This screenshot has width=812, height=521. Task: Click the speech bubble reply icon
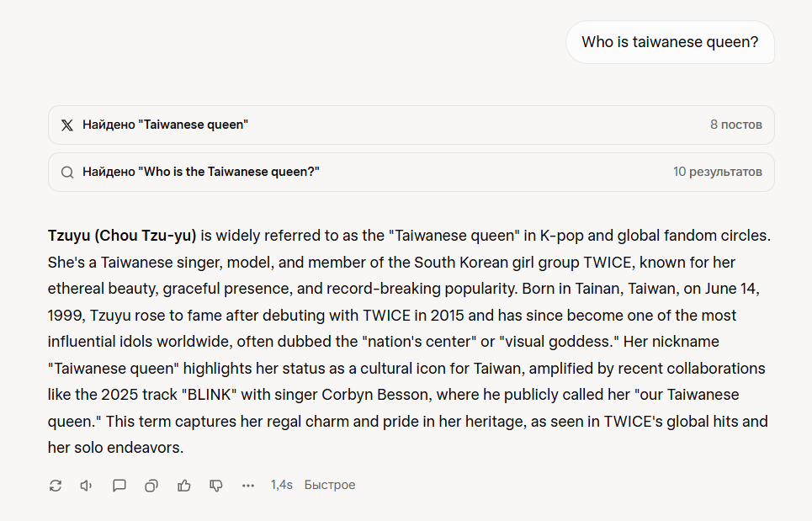(x=119, y=486)
